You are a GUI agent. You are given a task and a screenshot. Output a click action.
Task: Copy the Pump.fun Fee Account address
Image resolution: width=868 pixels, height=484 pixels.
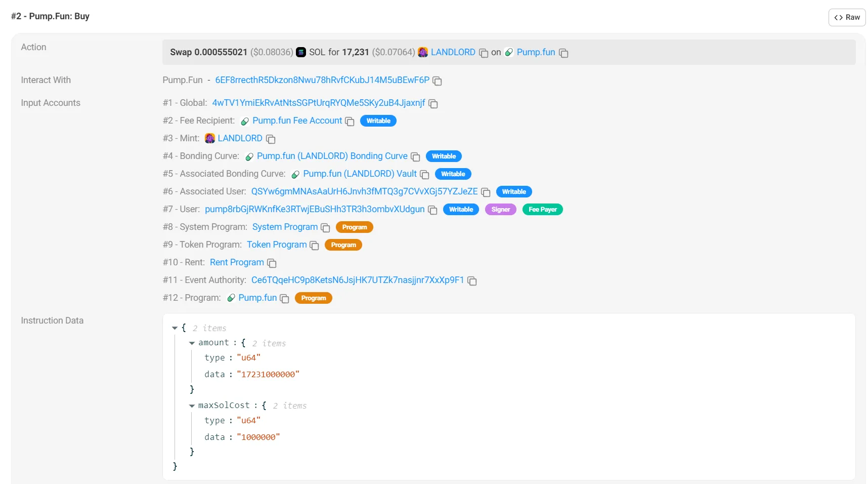coord(350,122)
